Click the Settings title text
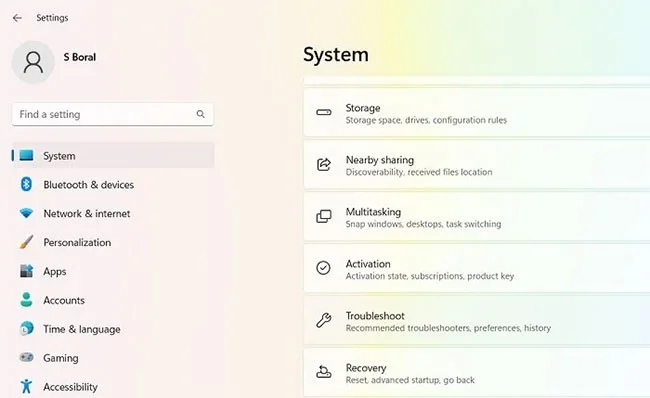650x398 pixels. pos(52,18)
